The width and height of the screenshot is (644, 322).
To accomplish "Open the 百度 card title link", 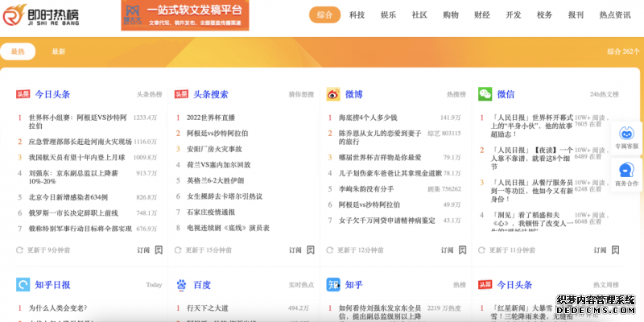I will (x=202, y=285).
